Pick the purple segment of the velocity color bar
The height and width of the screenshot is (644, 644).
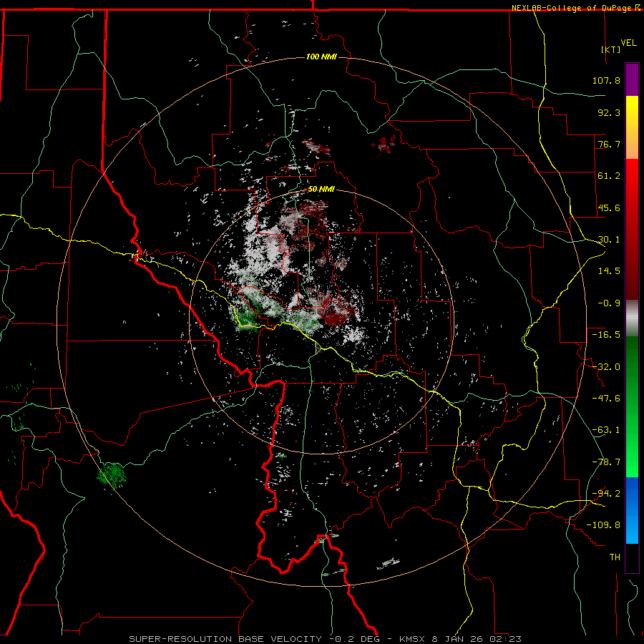coord(632,79)
